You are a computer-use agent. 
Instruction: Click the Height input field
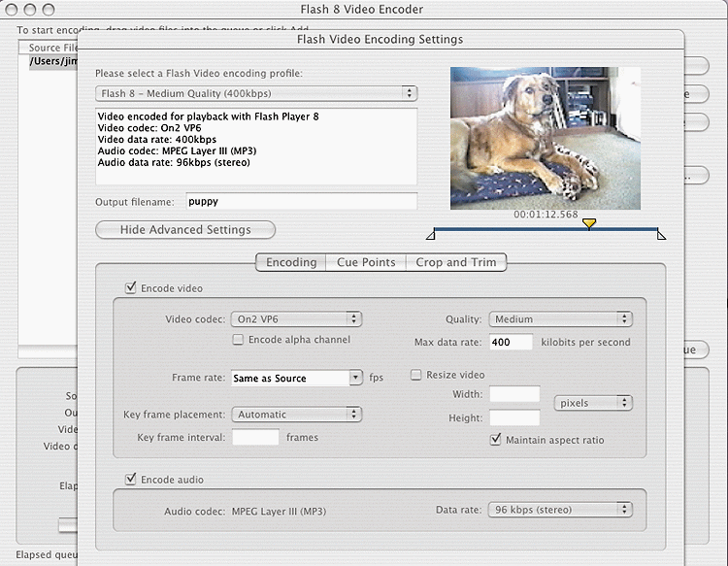514,417
